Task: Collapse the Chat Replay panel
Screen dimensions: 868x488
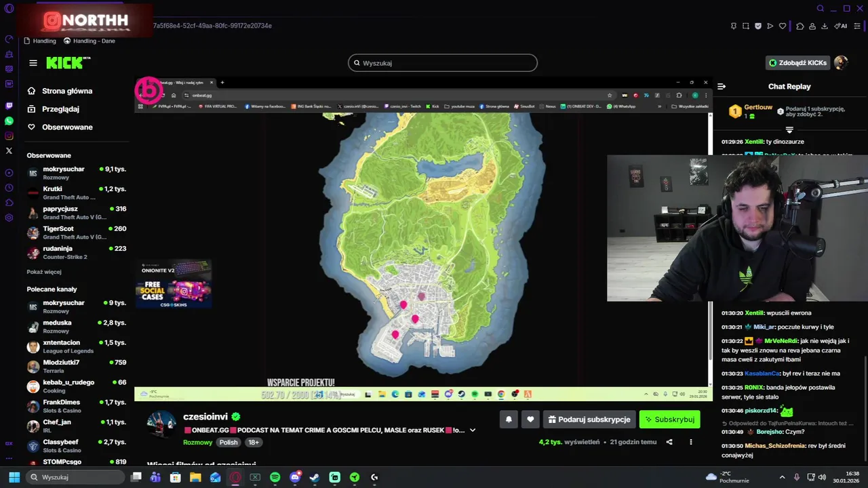Action: tap(722, 87)
